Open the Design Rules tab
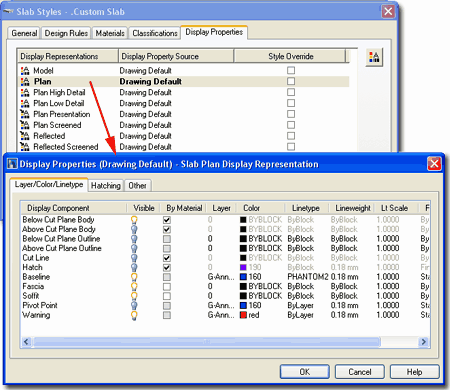Screen dimensions: 450x390 [x=66, y=33]
